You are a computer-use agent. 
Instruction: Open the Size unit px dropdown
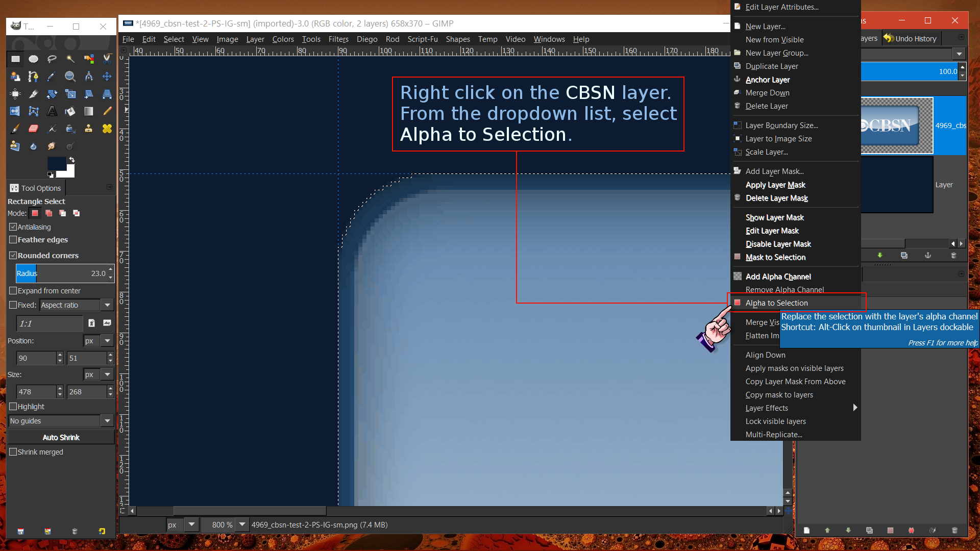98,374
